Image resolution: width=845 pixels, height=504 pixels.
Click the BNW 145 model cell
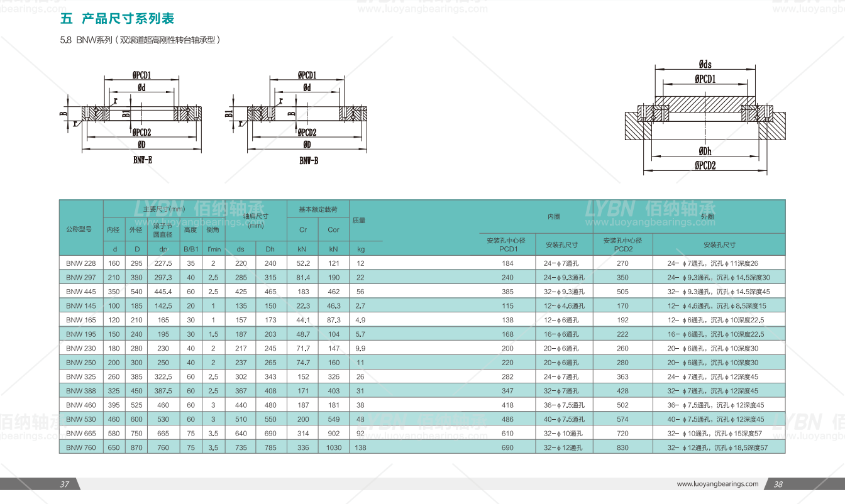coord(81,306)
